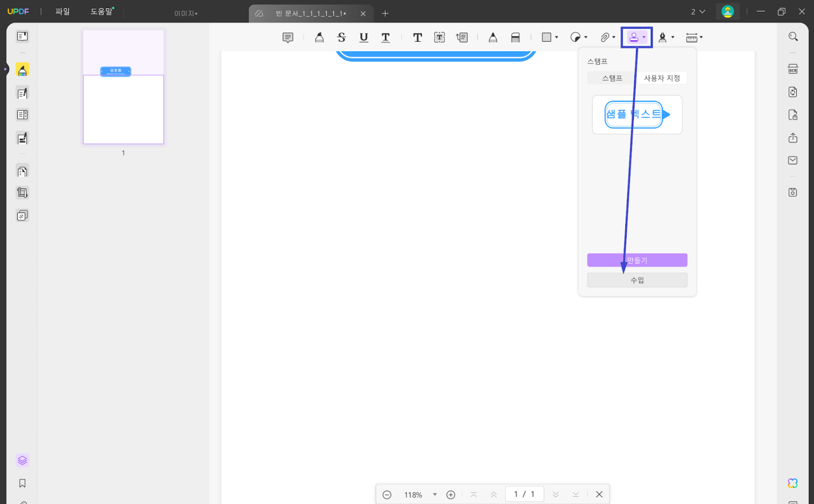Viewport: 814px width, 504px height.
Task: Open search with magnifier icon
Action: pos(793,37)
